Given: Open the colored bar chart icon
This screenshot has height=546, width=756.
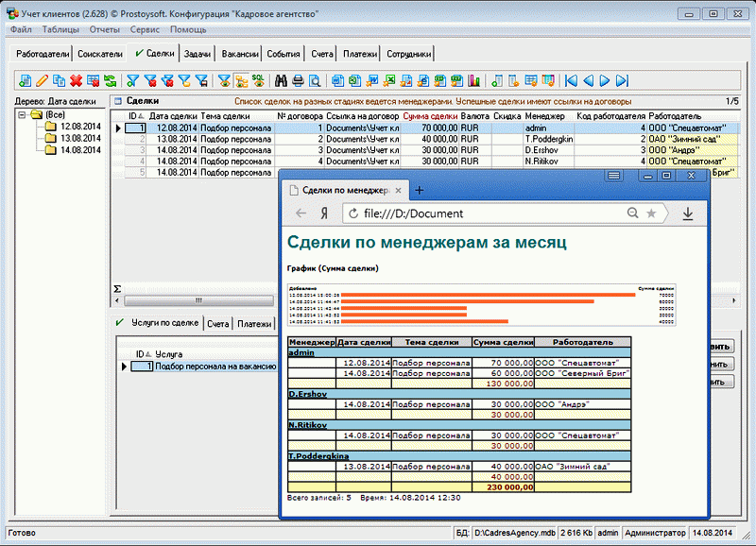Looking at the screenshot, I should pos(473,80).
